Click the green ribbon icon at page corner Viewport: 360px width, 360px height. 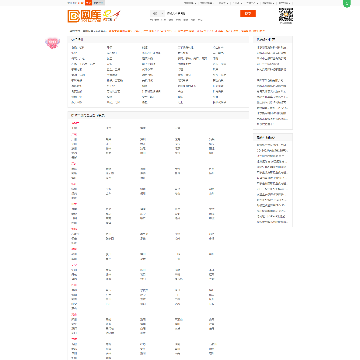click(x=347, y=4)
